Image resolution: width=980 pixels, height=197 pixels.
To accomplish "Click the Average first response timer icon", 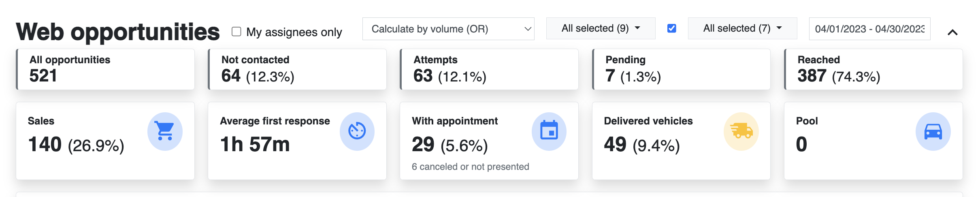I will tap(357, 131).
